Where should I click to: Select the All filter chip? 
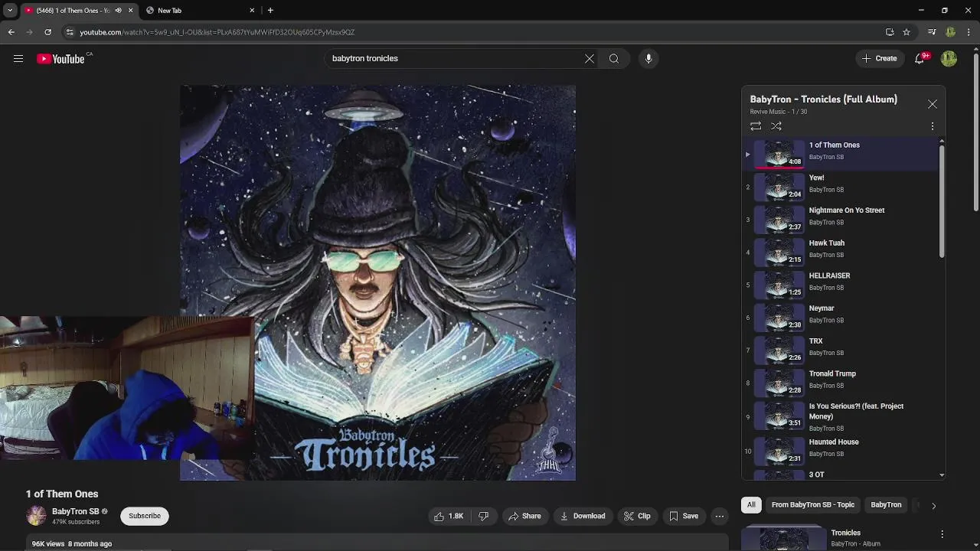(x=751, y=505)
